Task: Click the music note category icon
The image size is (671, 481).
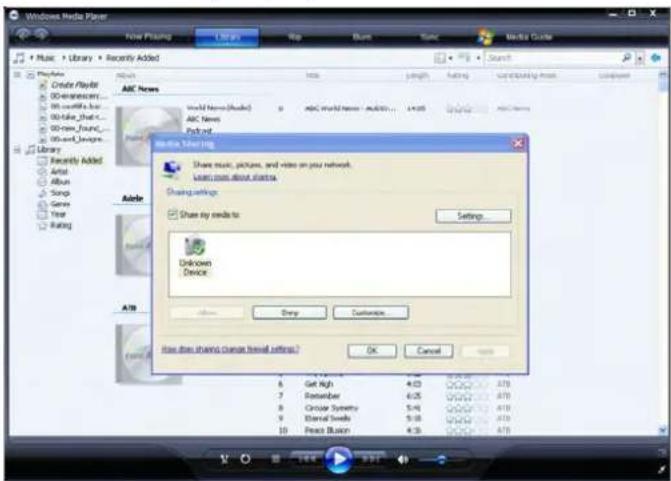Action: click(x=19, y=58)
